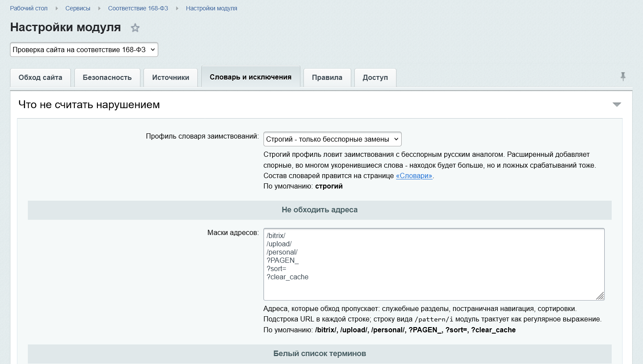Click the default value 'строгий' text
This screenshot has width=643, height=364.
coord(329,186)
